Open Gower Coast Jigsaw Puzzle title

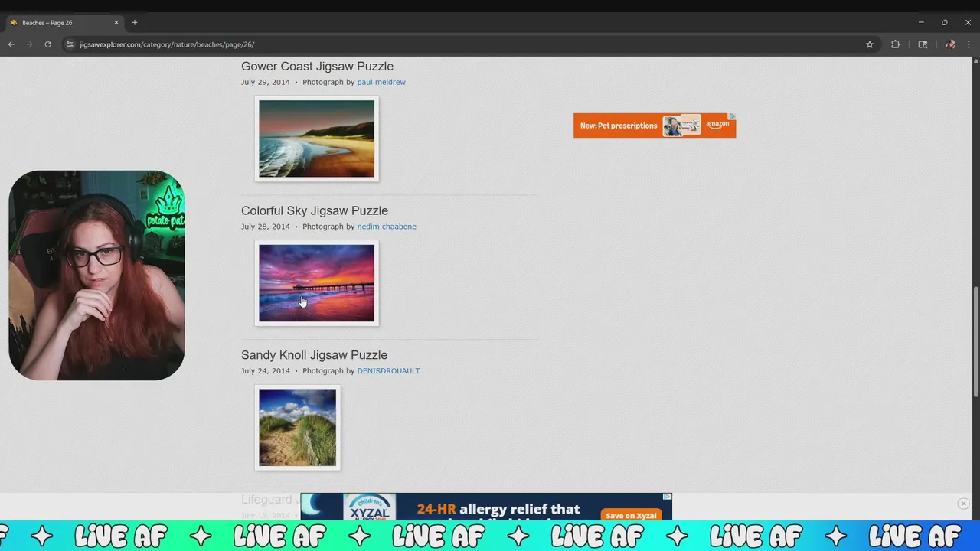pyautogui.click(x=317, y=67)
